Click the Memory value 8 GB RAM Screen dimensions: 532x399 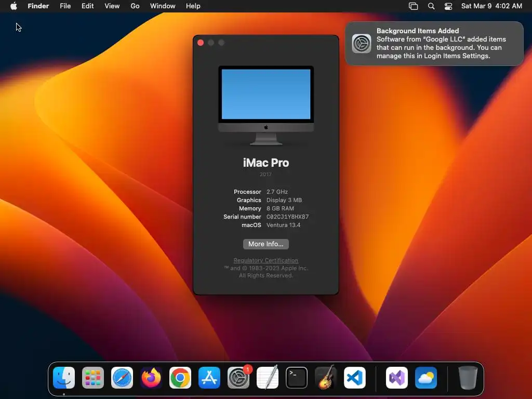click(x=280, y=208)
